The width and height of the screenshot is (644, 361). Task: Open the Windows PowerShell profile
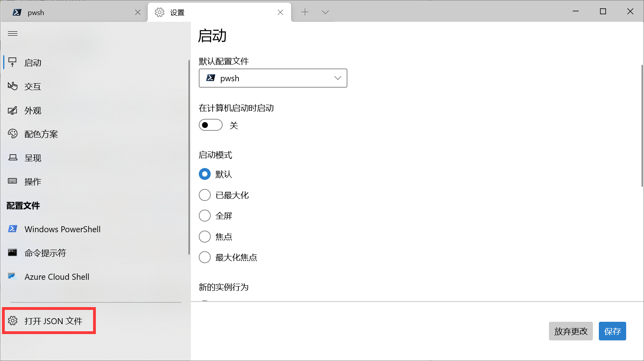click(95, 229)
